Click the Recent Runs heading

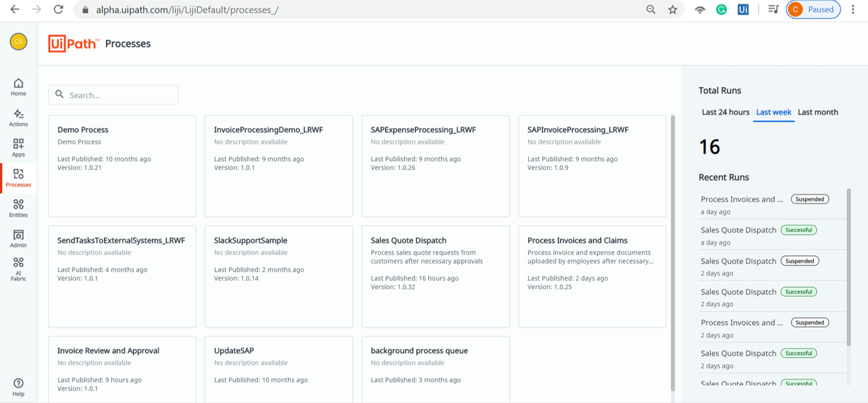click(x=724, y=177)
